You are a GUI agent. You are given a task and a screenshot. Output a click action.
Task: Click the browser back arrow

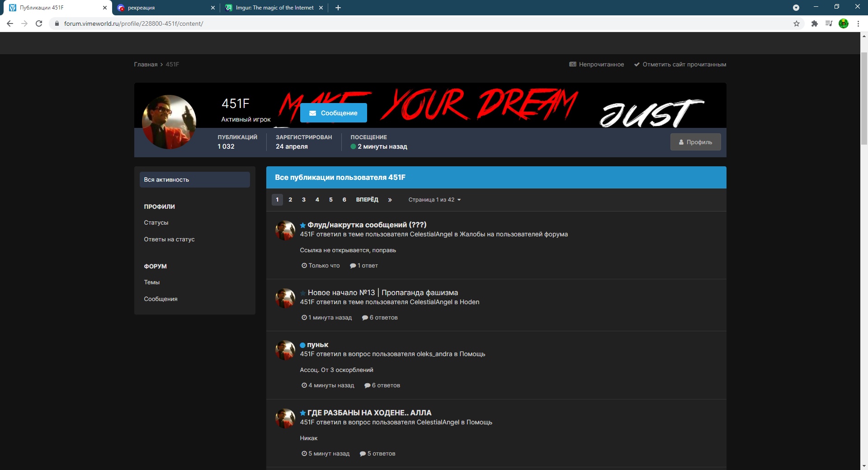point(10,23)
